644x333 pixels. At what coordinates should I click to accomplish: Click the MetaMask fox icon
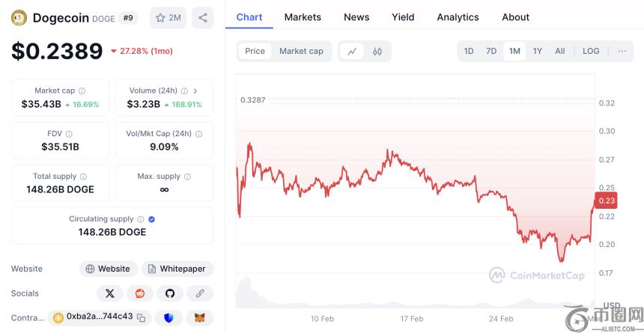point(199,317)
